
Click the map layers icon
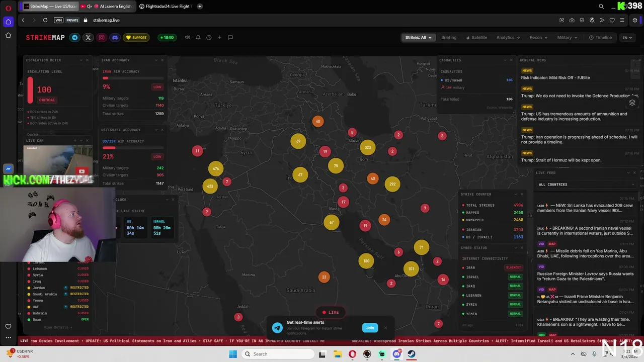click(632, 103)
